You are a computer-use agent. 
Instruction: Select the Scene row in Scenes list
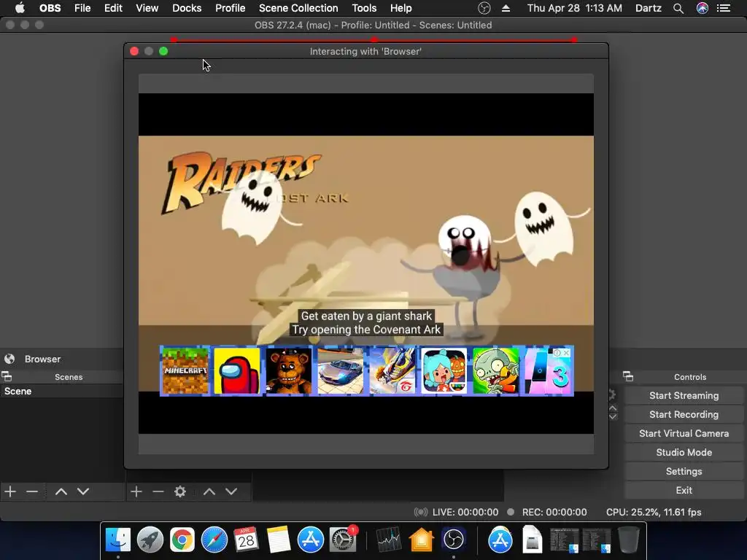pyautogui.click(x=62, y=391)
